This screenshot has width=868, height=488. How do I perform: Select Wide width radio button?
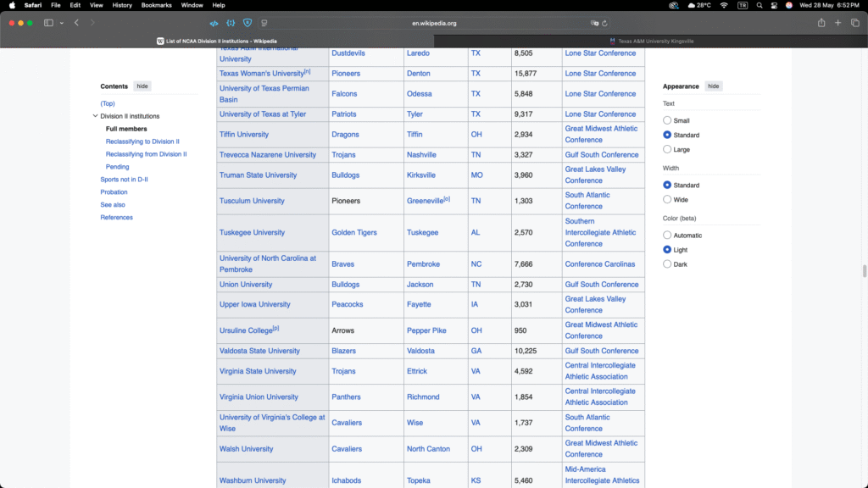click(x=667, y=199)
